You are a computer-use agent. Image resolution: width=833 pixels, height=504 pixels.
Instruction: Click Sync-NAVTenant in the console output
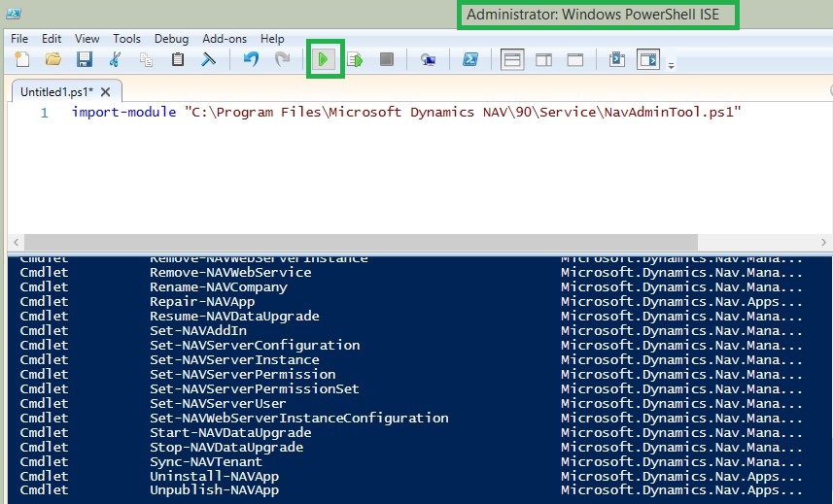tap(206, 462)
